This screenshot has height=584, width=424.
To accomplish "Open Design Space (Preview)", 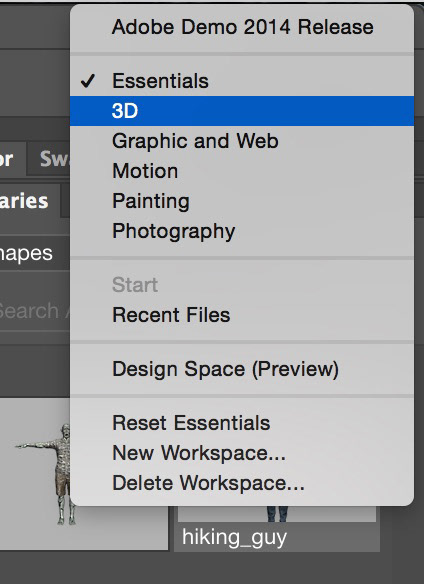I will click(242, 369).
